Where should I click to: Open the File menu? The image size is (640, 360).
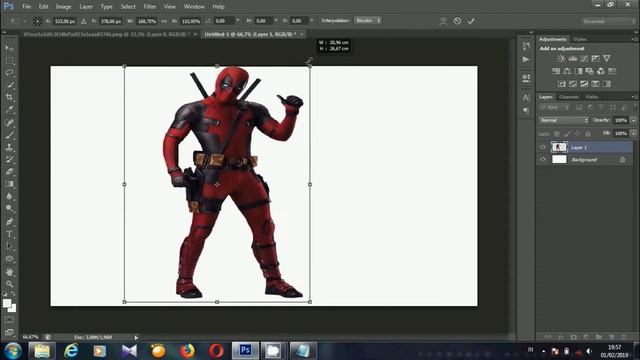27,7
